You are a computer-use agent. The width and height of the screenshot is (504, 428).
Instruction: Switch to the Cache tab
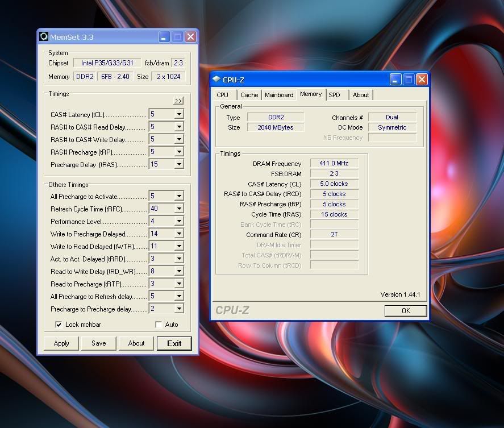pyautogui.click(x=249, y=95)
